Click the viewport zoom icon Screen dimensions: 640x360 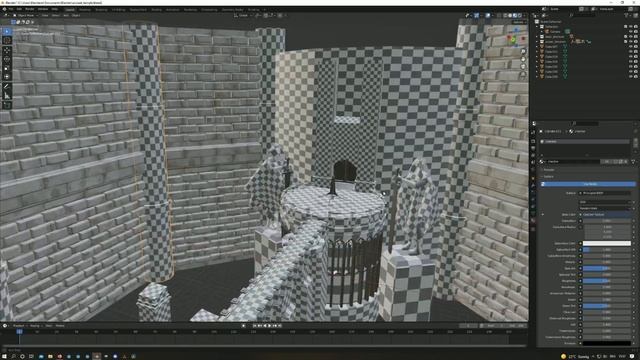[523, 51]
